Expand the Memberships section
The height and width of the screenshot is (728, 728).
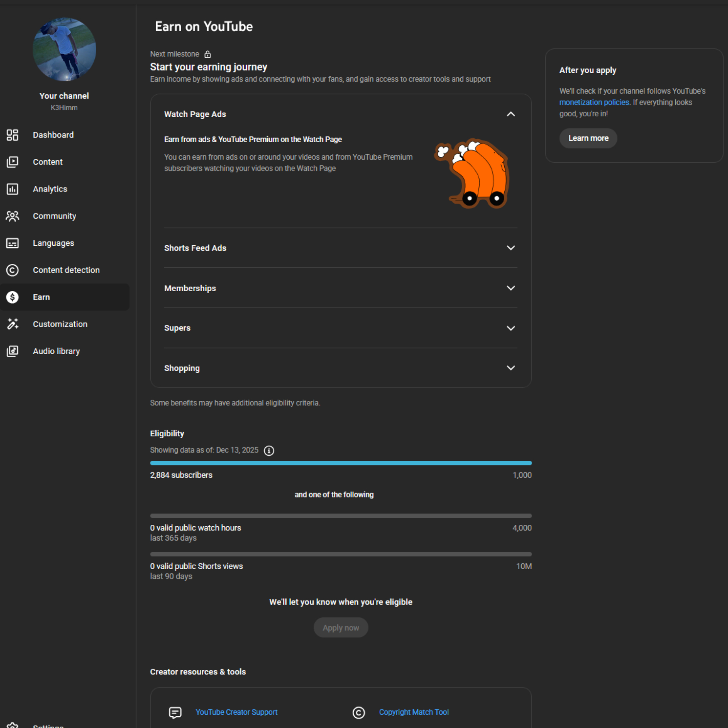click(511, 288)
